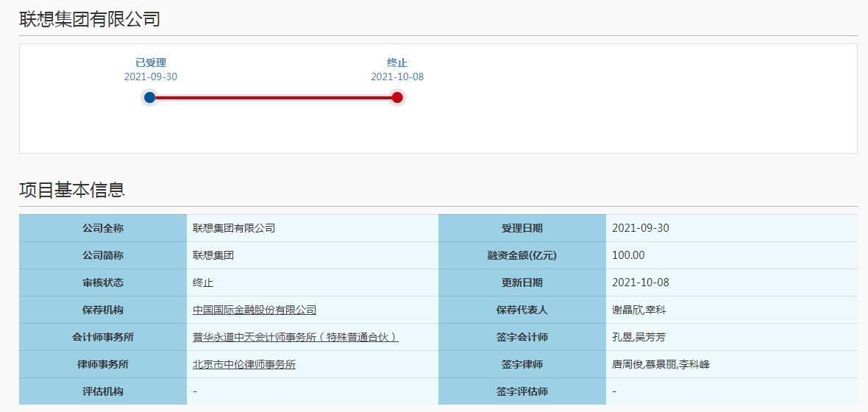
Task: Click the 联想集团 short name value
Action: click(x=213, y=256)
